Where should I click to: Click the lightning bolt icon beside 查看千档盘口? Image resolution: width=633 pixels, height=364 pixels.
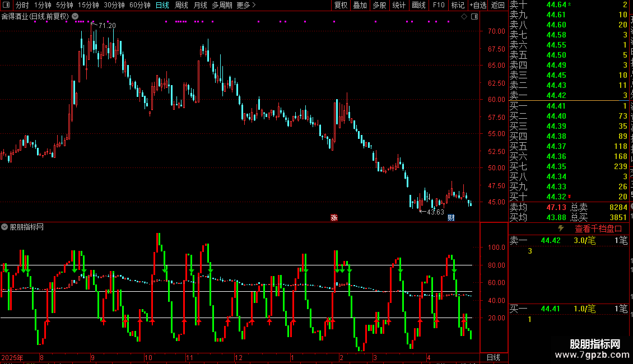tap(561, 228)
